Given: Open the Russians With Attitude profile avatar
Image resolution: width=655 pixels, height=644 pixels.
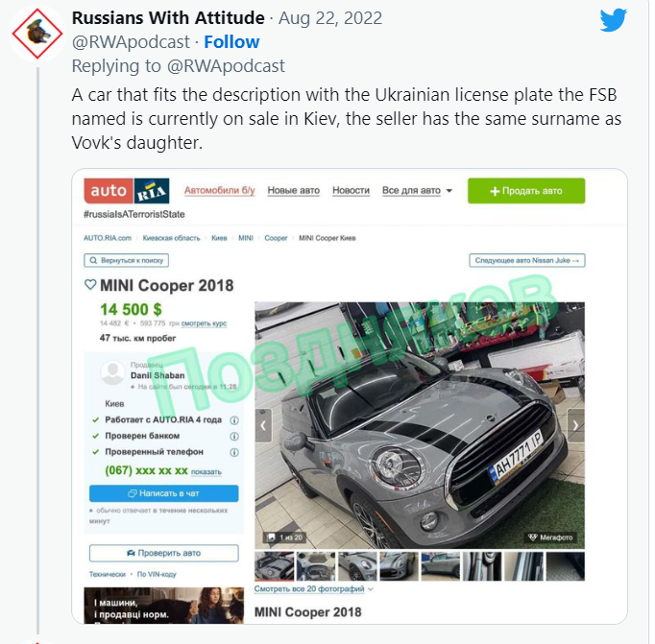Looking at the screenshot, I should (x=37, y=34).
